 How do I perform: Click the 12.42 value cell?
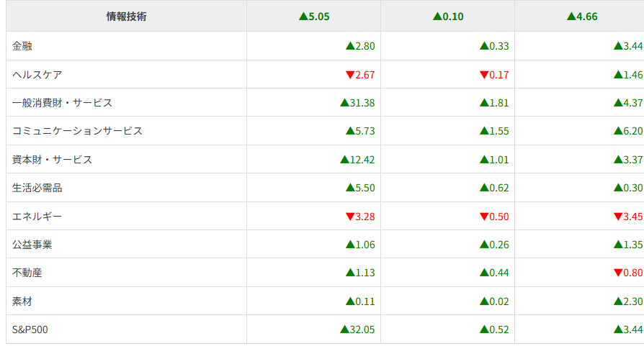pyautogui.click(x=358, y=160)
